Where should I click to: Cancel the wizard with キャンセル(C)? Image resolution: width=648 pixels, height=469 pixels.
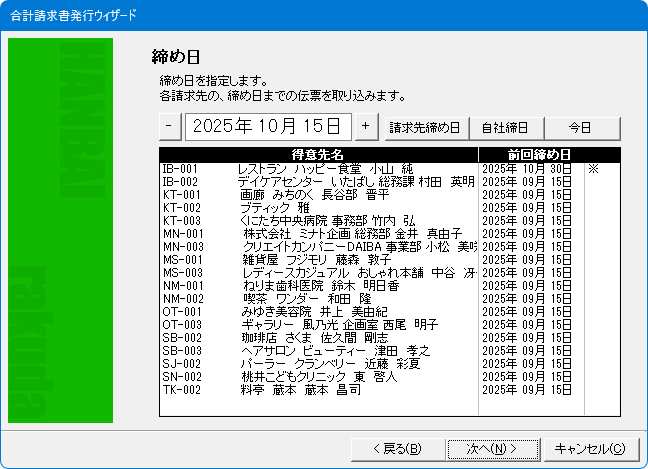click(589, 448)
